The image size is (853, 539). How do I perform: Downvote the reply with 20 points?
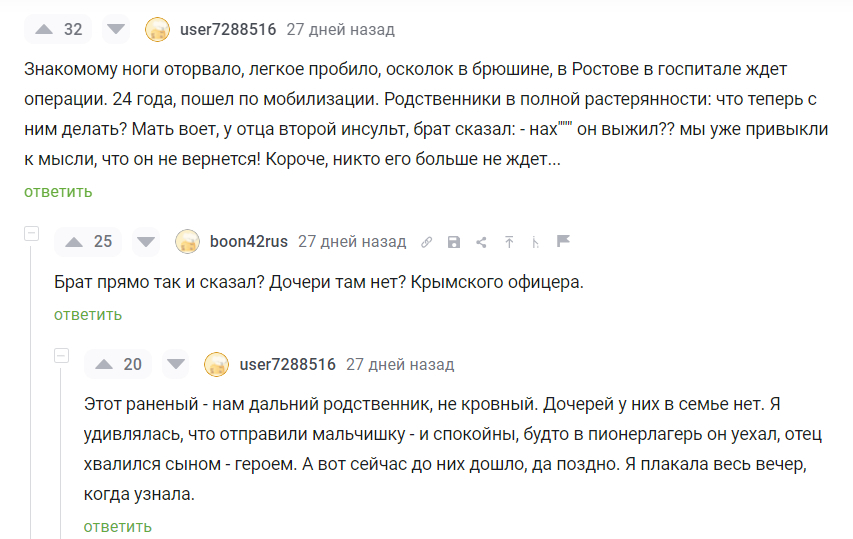[176, 365]
